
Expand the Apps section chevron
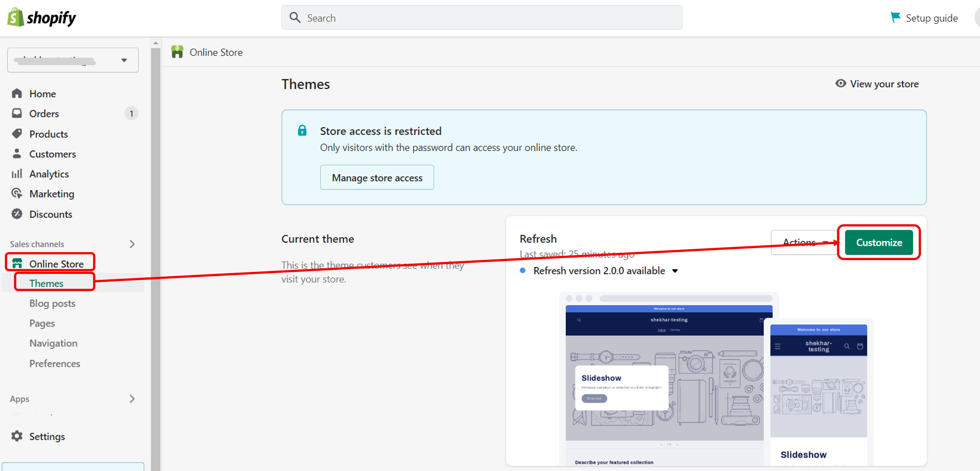coord(132,399)
